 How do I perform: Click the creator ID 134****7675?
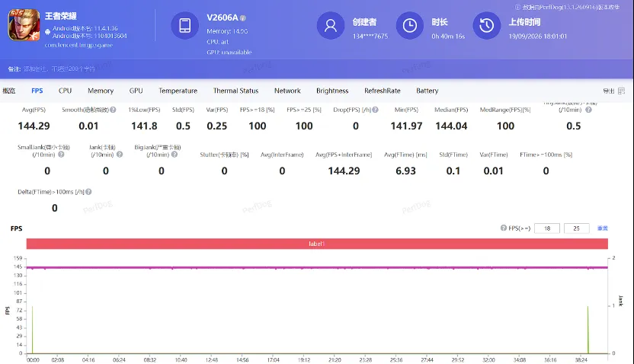[x=370, y=37]
